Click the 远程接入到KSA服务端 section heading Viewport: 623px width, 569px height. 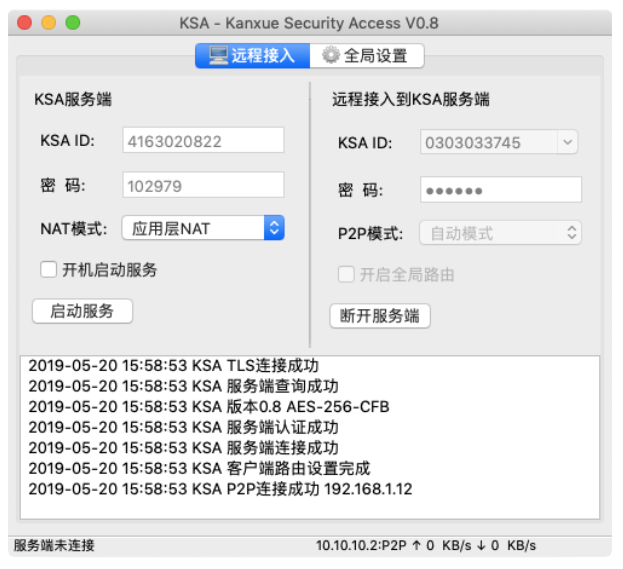[x=411, y=99]
